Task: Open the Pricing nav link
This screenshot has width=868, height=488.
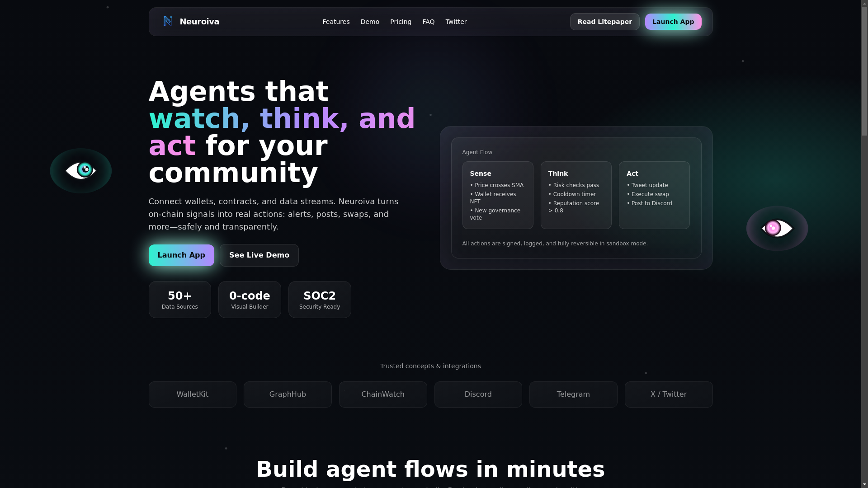Action: pyautogui.click(x=401, y=22)
